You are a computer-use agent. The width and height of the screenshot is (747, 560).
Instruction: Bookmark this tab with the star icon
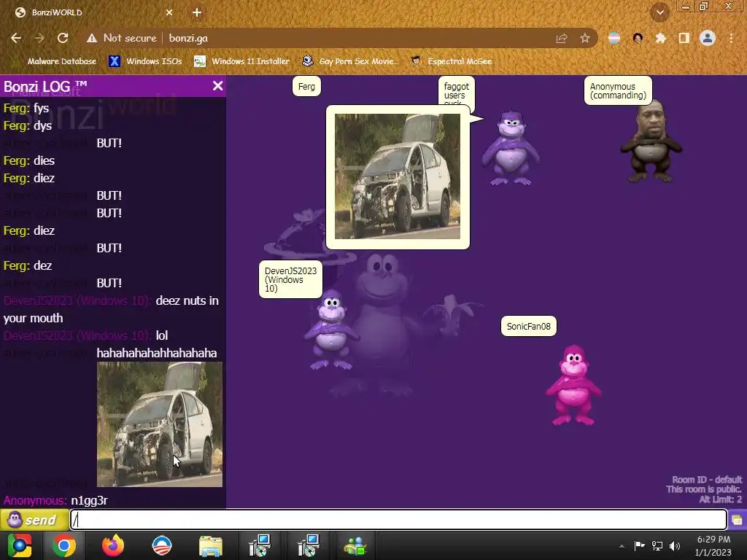(x=585, y=38)
